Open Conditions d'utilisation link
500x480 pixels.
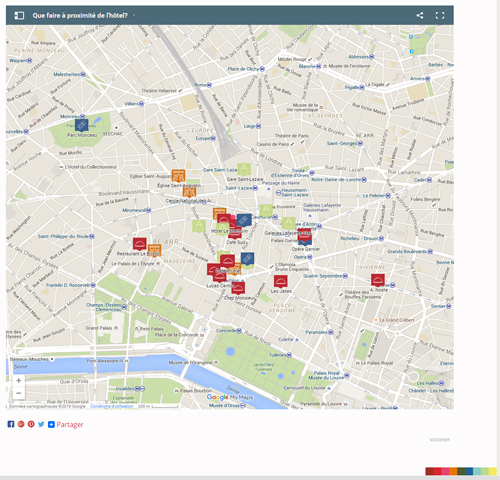[111, 406]
